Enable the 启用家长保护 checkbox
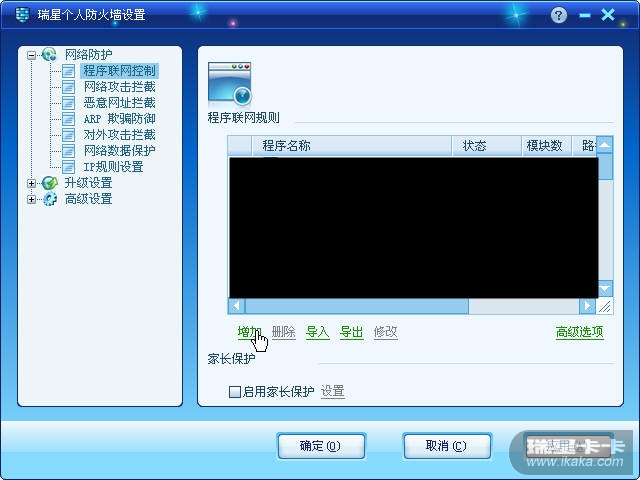The height and width of the screenshot is (480, 640). point(235,392)
